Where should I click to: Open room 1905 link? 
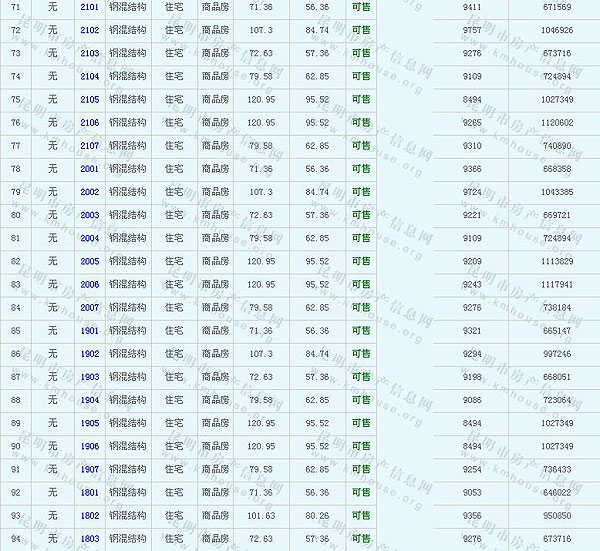point(89,423)
